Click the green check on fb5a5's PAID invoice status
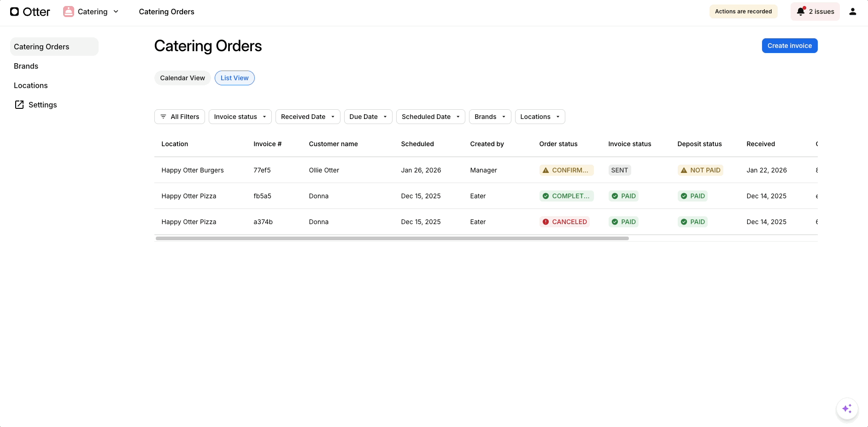The height and width of the screenshot is (427, 868). point(615,196)
